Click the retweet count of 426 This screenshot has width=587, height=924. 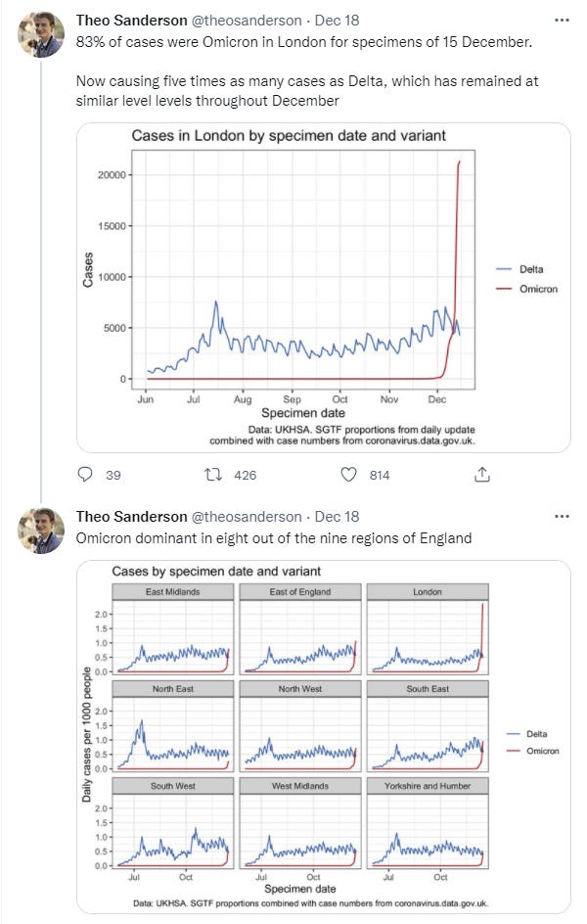pyautogui.click(x=246, y=476)
